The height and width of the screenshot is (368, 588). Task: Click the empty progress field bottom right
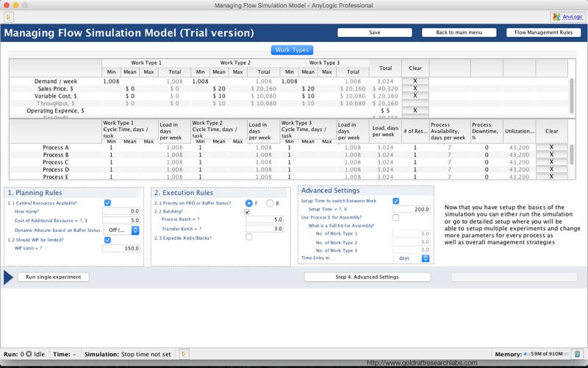(514, 277)
